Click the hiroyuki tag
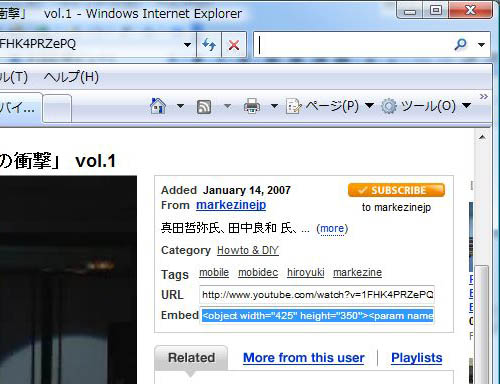Image resolution: width=500 pixels, height=384 pixels. tap(306, 272)
